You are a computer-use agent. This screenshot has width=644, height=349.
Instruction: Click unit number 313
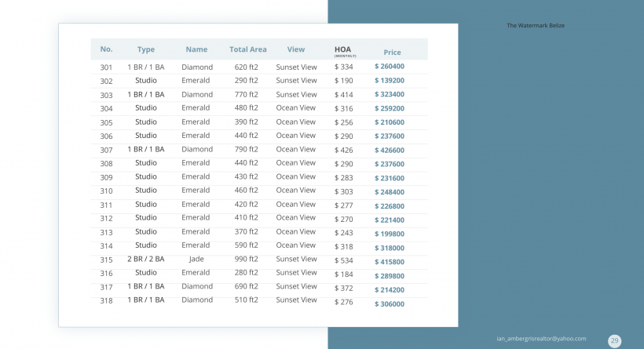click(x=106, y=232)
